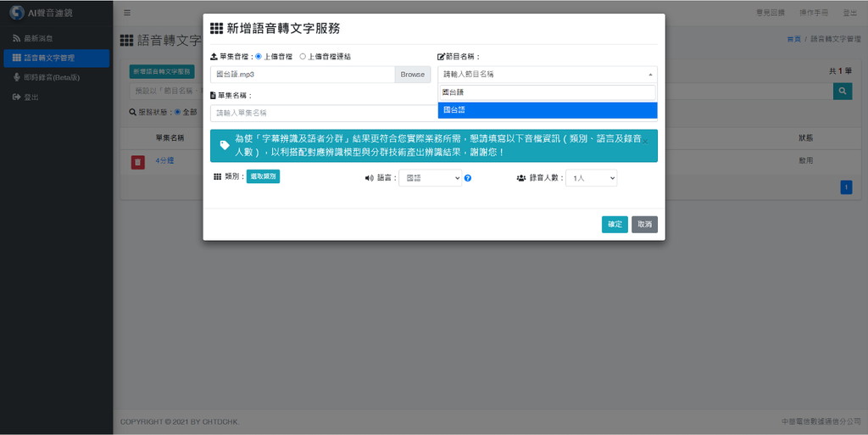868x435 pixels.
Task: Open the 請輸入節目名稱 dropdown
Action: [x=548, y=74]
